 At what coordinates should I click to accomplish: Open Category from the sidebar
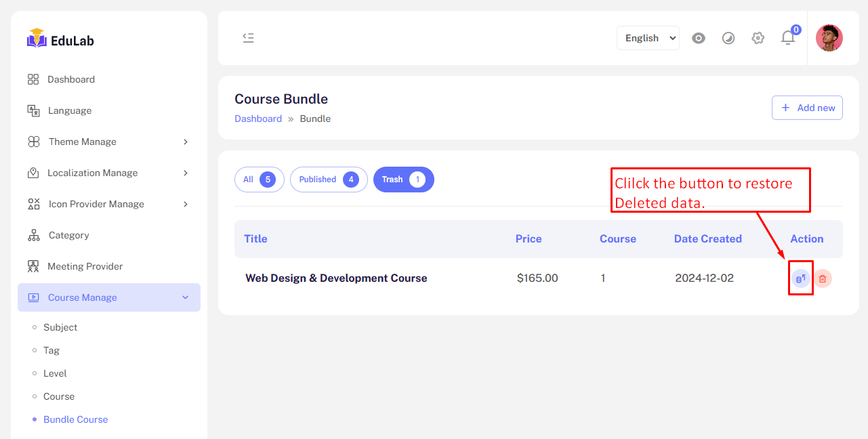pos(68,235)
